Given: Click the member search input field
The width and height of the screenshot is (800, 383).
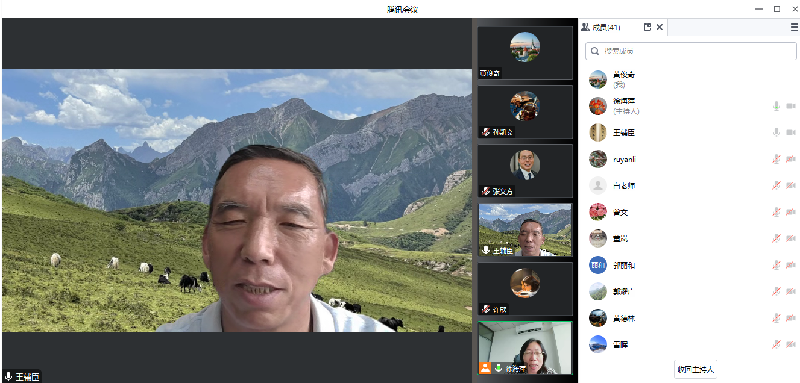Looking at the screenshot, I should 690,51.
